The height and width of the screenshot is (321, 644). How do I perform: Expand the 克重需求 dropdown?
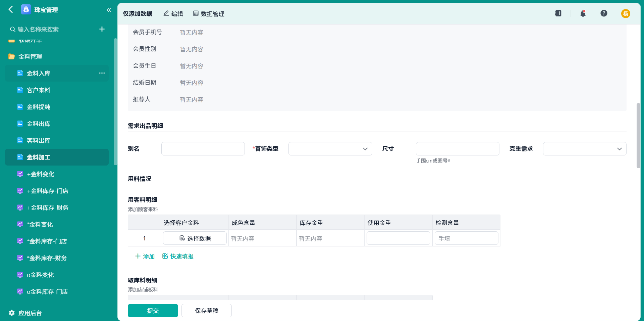tap(585, 149)
